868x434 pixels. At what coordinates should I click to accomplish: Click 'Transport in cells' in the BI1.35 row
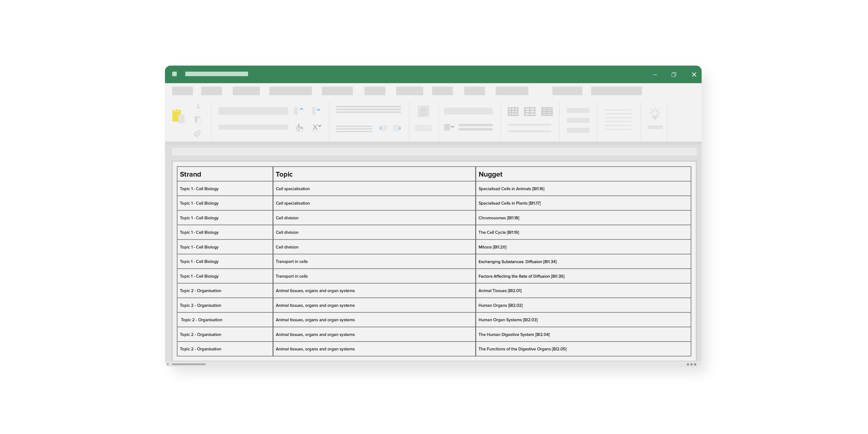[x=374, y=276]
